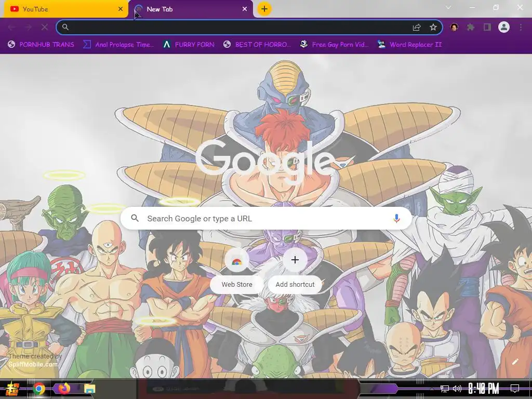Screen dimensions: 532x399
Task: Follow the SpliffMobile.com theme credit
Action: [33, 364]
